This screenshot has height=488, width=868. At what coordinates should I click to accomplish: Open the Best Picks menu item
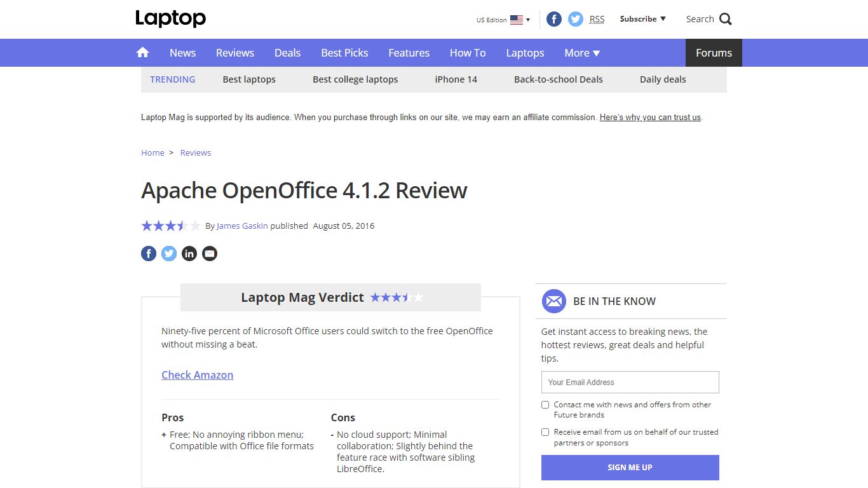click(344, 53)
